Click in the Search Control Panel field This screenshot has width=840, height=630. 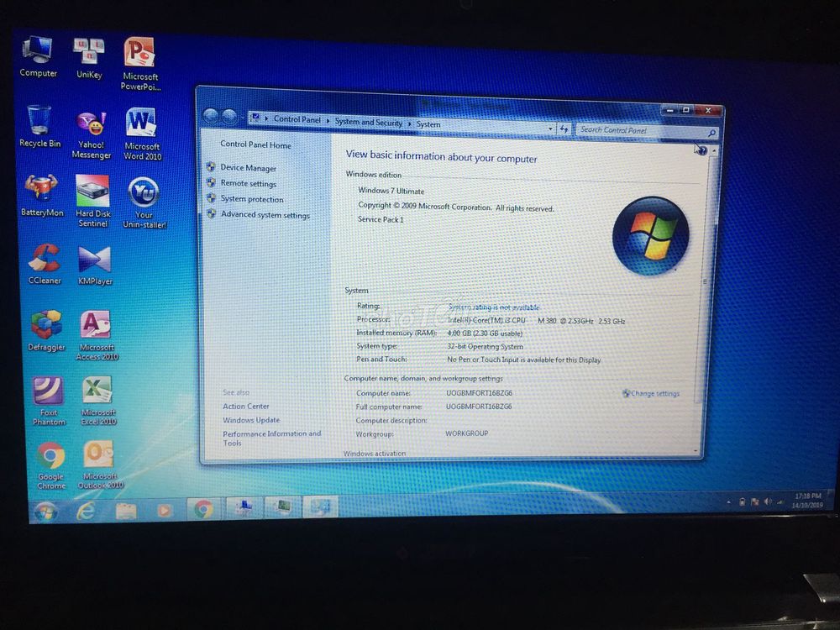(x=640, y=131)
